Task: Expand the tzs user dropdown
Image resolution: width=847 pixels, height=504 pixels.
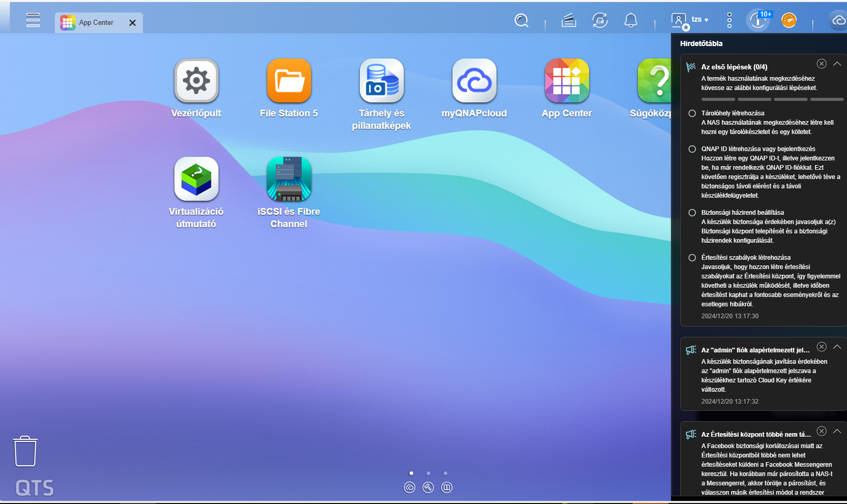Action: [700, 20]
